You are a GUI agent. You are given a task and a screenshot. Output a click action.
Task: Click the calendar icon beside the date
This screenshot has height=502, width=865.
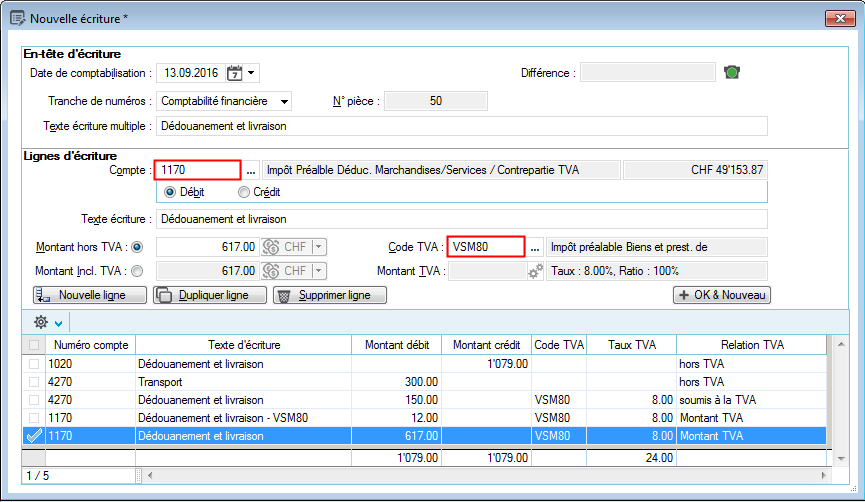point(234,73)
